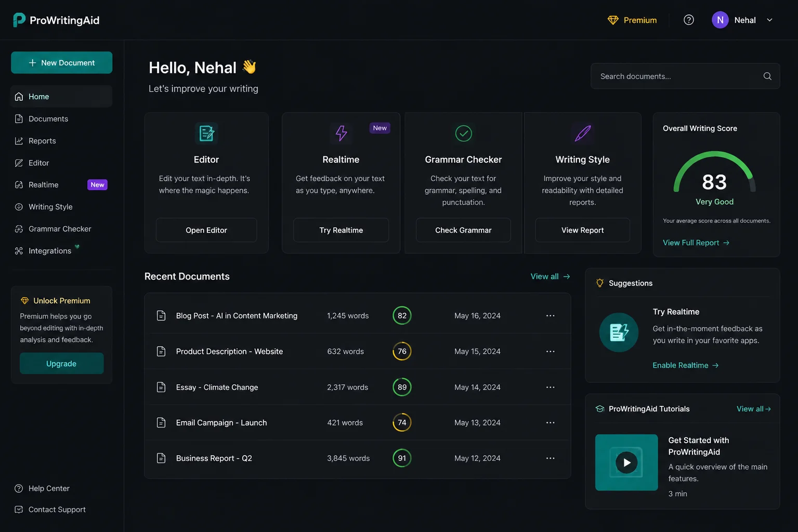Click the Get Started with ProWritingAid title
This screenshot has height=532, width=798.
click(699, 446)
